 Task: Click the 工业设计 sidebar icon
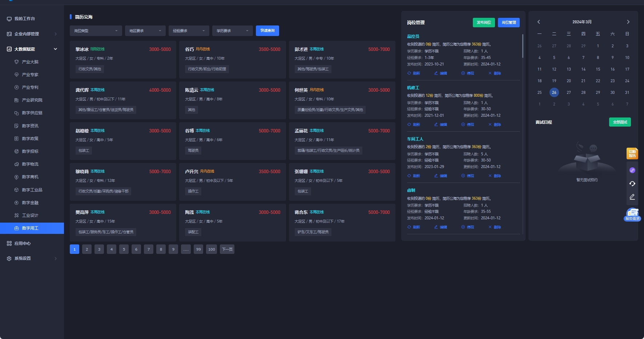tap(16, 215)
